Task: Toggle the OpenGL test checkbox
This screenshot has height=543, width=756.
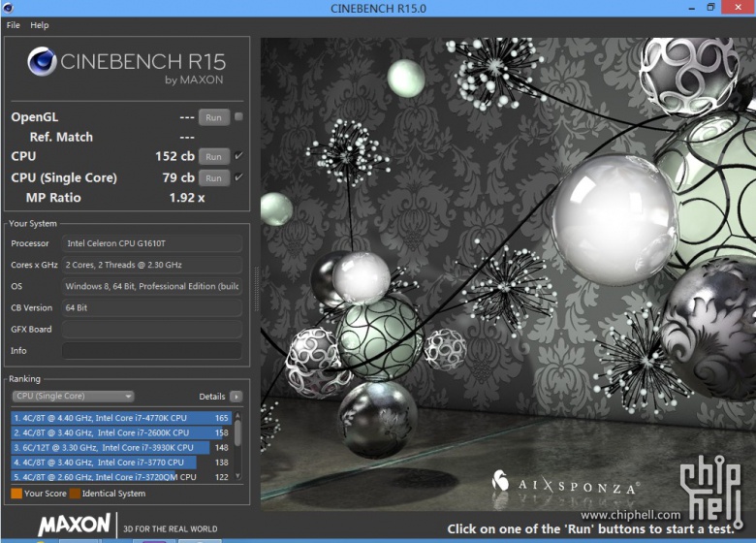Action: click(x=238, y=116)
